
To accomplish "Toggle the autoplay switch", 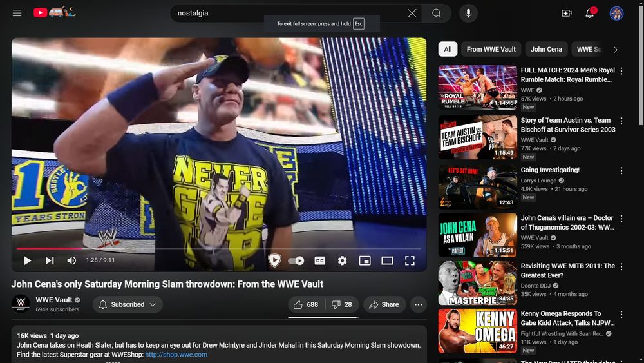I will point(296,260).
